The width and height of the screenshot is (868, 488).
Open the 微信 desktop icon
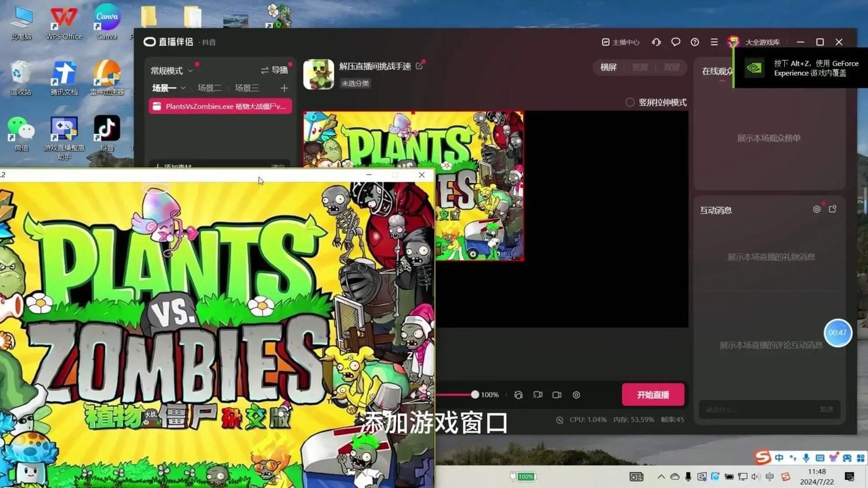(21, 132)
